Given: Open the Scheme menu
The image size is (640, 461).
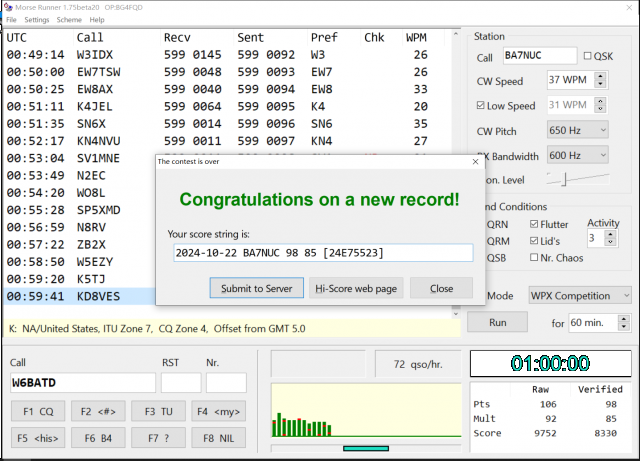Looking at the screenshot, I should pos(69,20).
